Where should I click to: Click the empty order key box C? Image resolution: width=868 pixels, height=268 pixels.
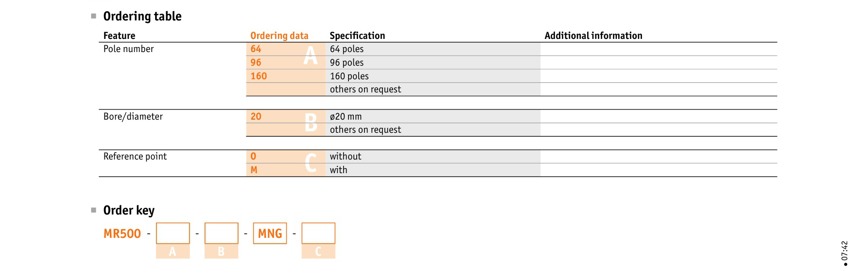[x=318, y=233]
